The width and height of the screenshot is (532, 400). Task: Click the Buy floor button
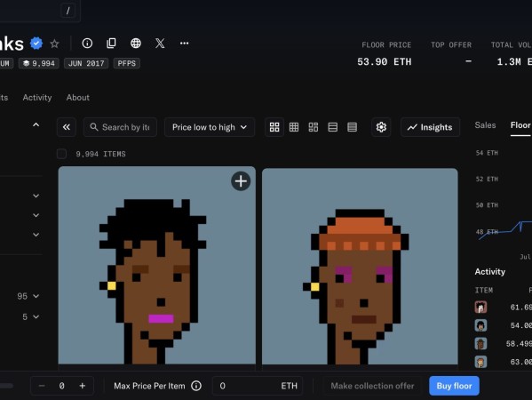tap(454, 386)
